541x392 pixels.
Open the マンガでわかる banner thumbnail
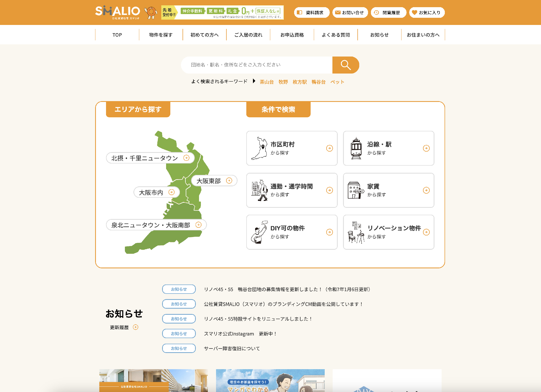[x=270, y=380]
